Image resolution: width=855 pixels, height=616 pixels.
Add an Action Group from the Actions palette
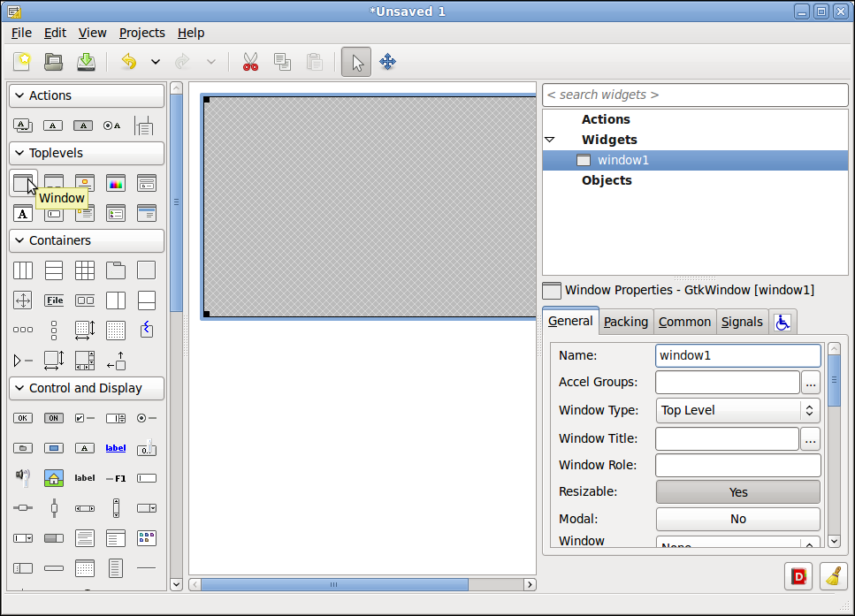click(x=23, y=125)
